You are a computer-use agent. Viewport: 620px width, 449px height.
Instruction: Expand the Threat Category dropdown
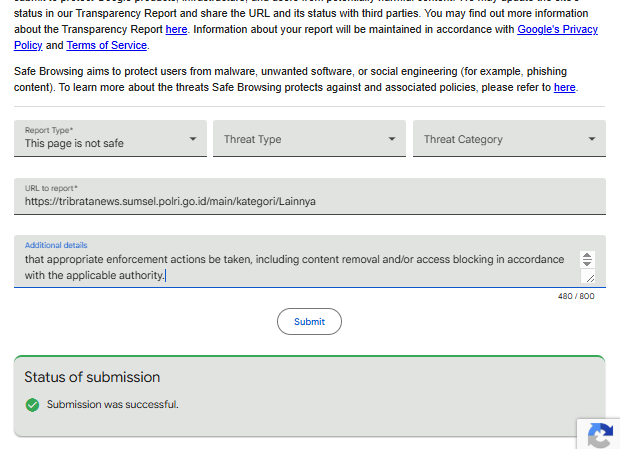[509, 138]
